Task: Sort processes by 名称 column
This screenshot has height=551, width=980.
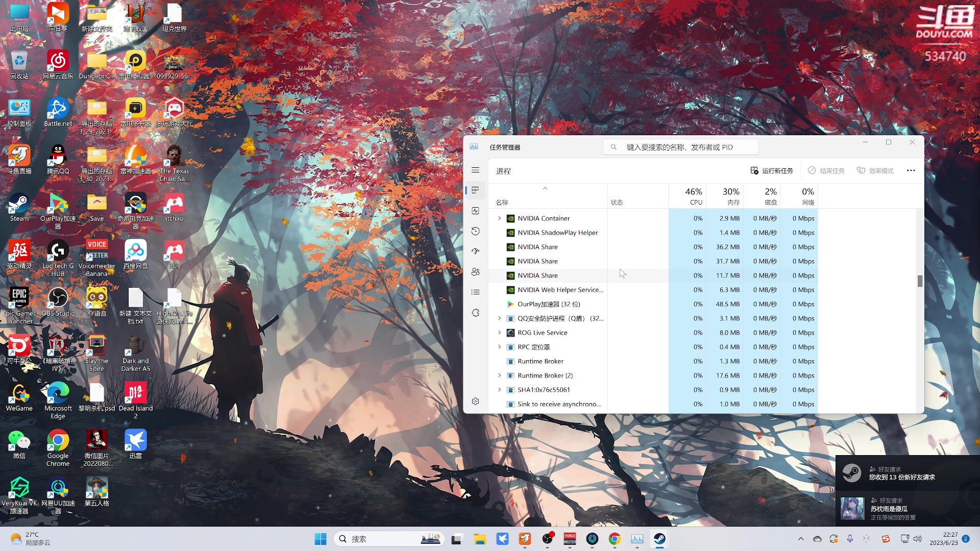Action: click(x=548, y=196)
